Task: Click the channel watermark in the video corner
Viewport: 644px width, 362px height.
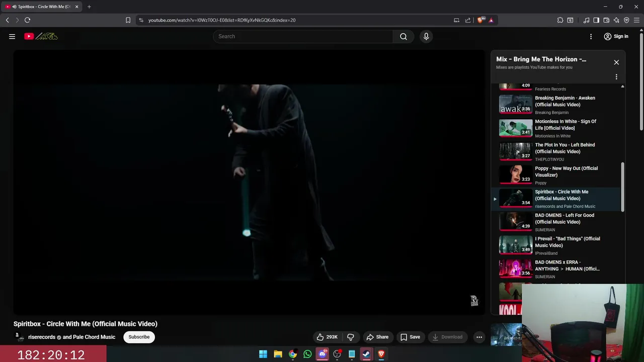Action: pos(474,301)
